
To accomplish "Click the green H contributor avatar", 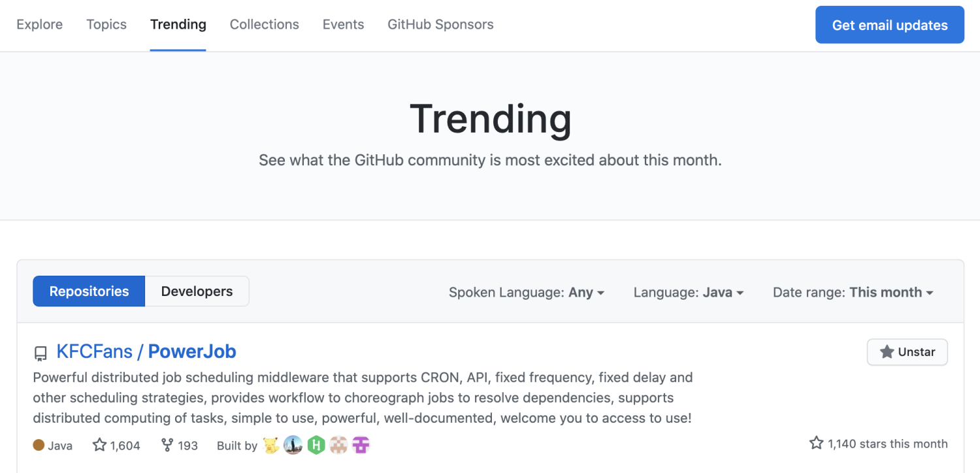I will [316, 446].
